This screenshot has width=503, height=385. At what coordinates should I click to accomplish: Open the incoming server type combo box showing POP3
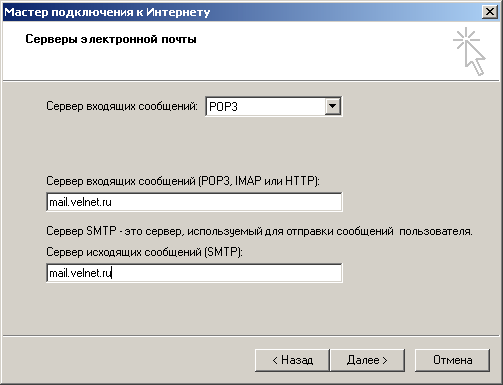[x=274, y=106]
